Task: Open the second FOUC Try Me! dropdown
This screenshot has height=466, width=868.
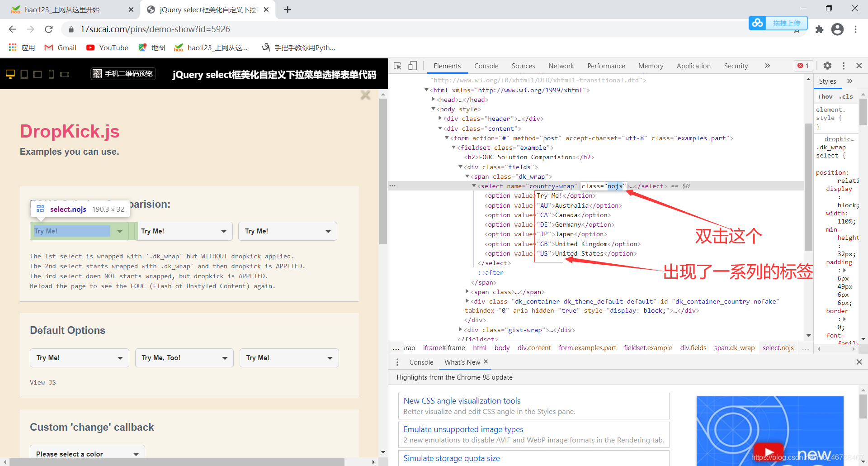Action: pyautogui.click(x=184, y=231)
